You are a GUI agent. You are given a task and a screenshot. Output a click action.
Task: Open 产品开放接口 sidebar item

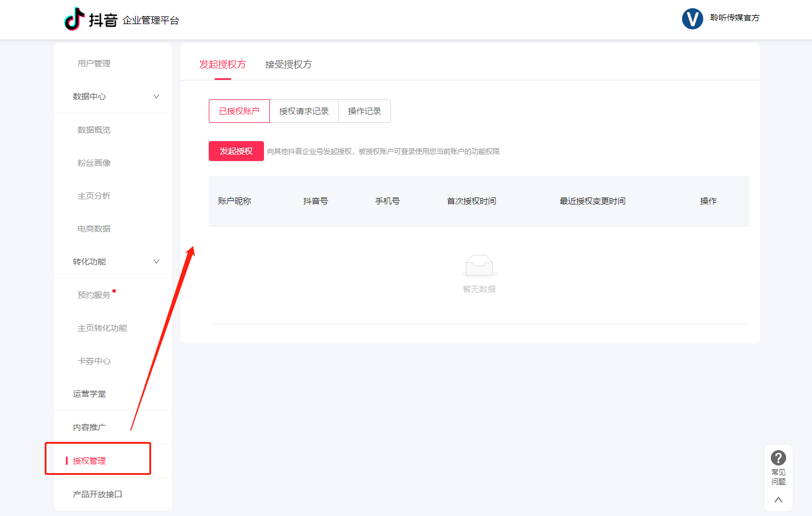pyautogui.click(x=98, y=494)
